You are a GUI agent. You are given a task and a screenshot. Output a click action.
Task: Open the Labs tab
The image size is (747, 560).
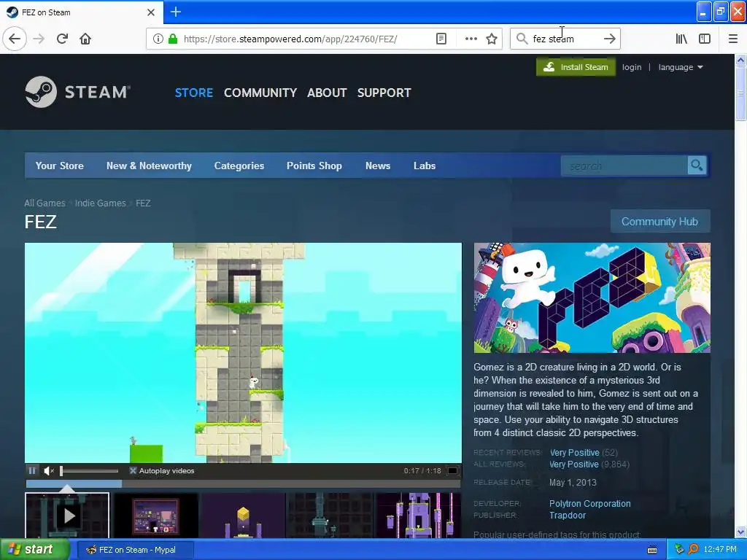pyautogui.click(x=425, y=166)
